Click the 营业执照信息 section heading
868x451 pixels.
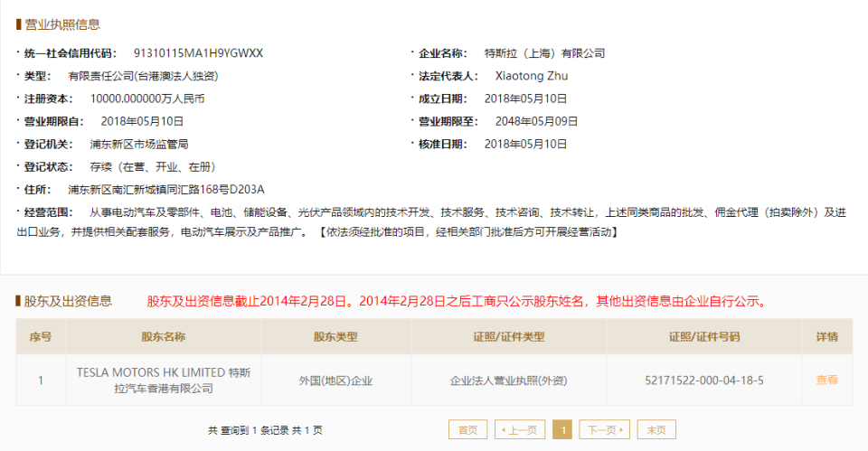pyautogui.click(x=62, y=24)
